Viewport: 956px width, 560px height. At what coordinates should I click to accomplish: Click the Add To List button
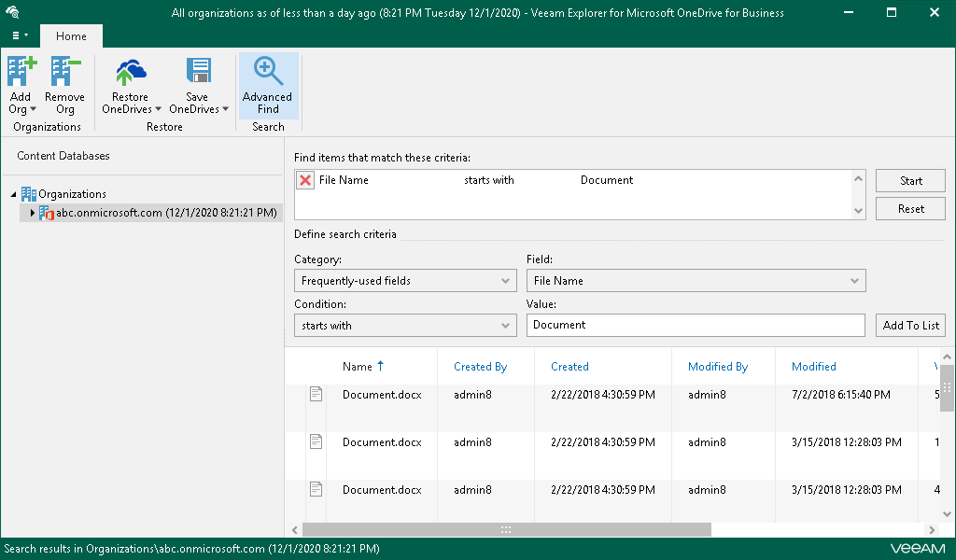[x=910, y=326]
